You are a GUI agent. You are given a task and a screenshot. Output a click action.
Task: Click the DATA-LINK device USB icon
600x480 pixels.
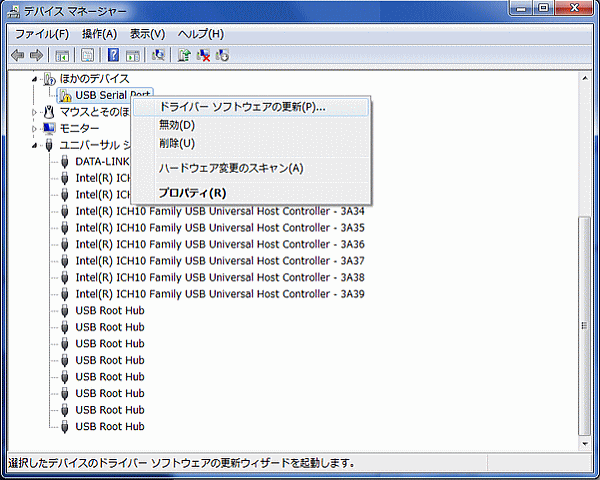[65, 162]
